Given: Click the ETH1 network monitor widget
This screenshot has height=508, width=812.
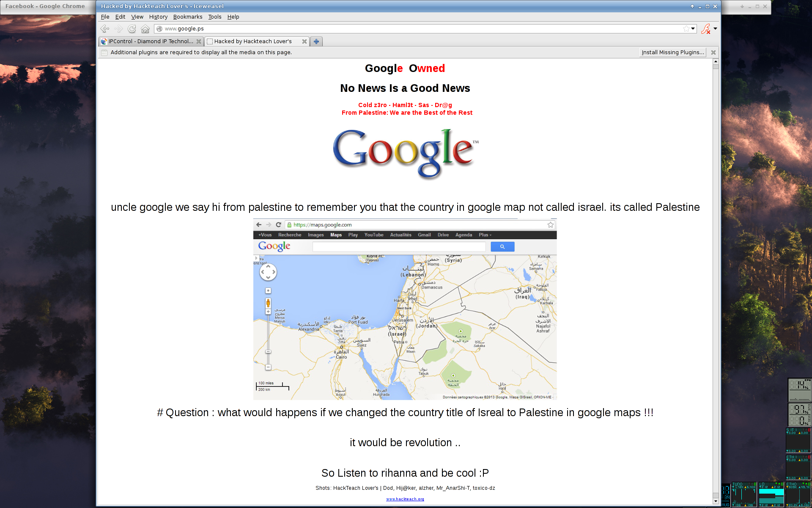Looking at the screenshot, I should (798, 467).
